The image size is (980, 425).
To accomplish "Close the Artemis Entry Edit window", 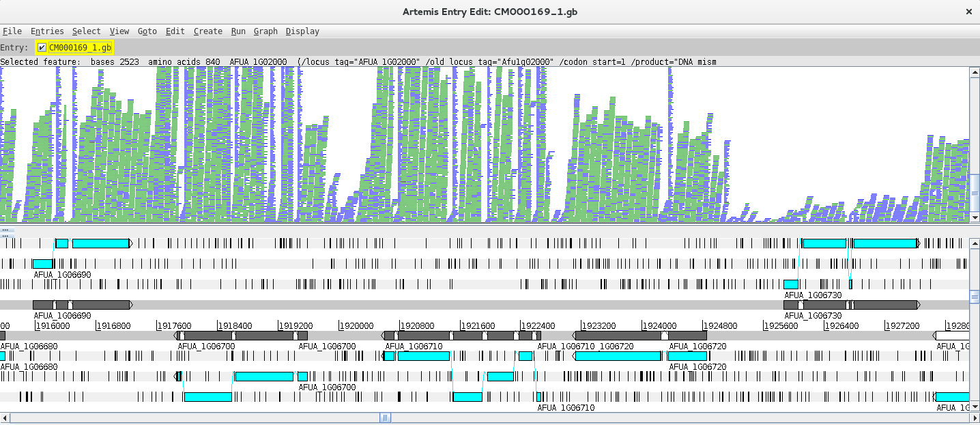I will click(x=968, y=12).
